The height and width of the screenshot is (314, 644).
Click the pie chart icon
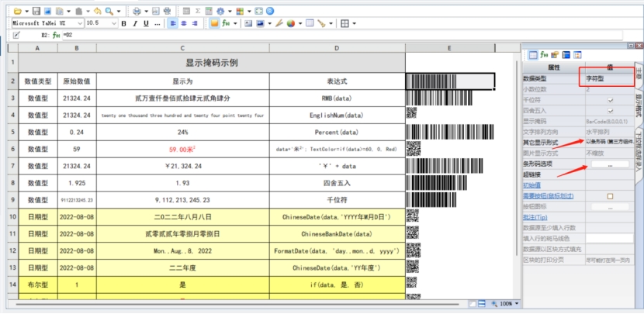[291, 23]
